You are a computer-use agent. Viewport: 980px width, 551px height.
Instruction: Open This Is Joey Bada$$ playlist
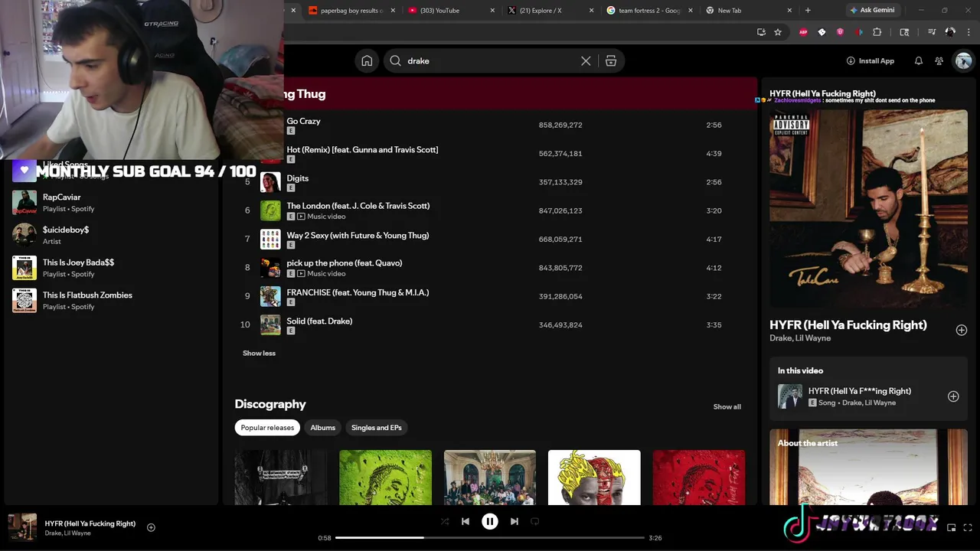[111, 268]
